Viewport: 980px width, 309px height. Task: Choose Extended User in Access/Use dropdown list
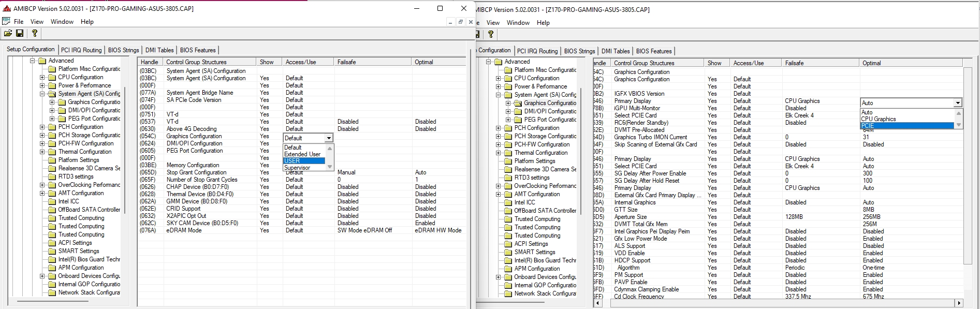pos(304,154)
